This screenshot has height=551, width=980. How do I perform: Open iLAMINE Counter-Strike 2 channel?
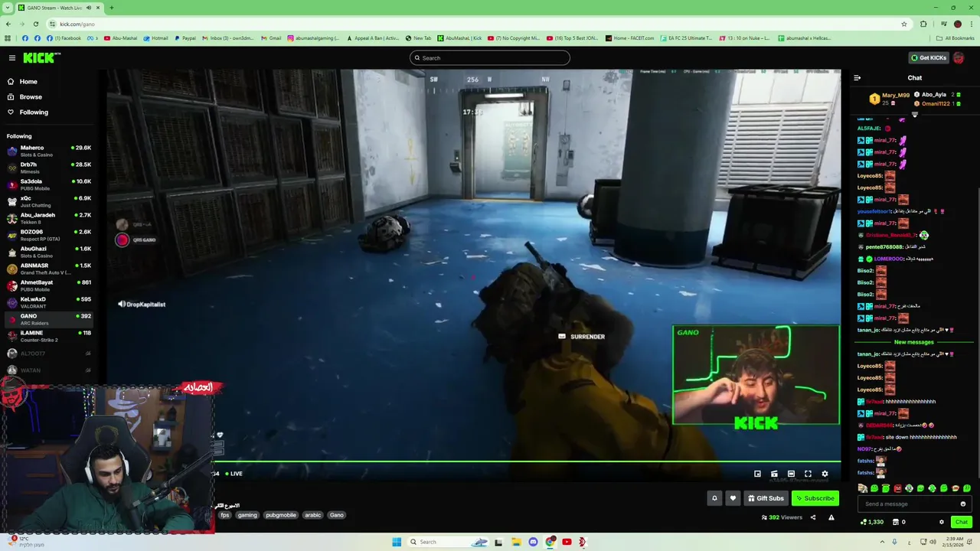point(47,336)
